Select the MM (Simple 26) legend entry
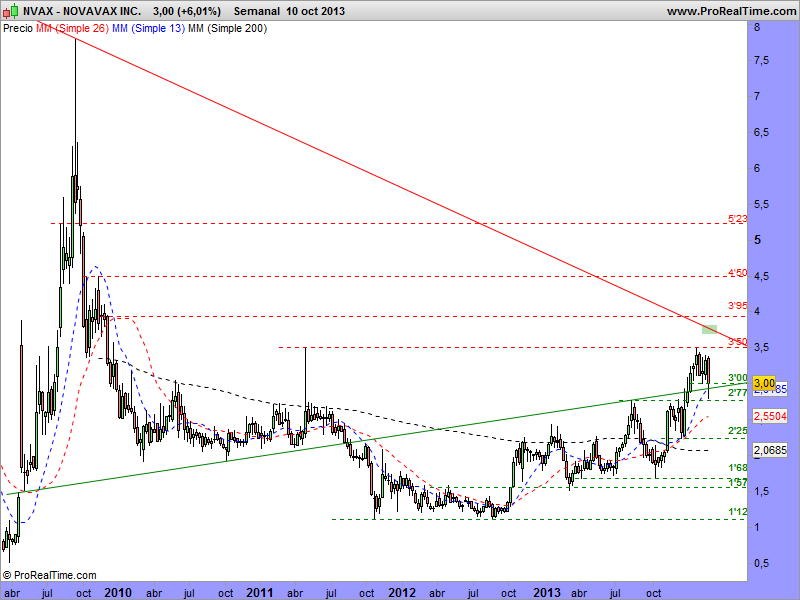Screen dimensions: 800x600 tap(72, 29)
